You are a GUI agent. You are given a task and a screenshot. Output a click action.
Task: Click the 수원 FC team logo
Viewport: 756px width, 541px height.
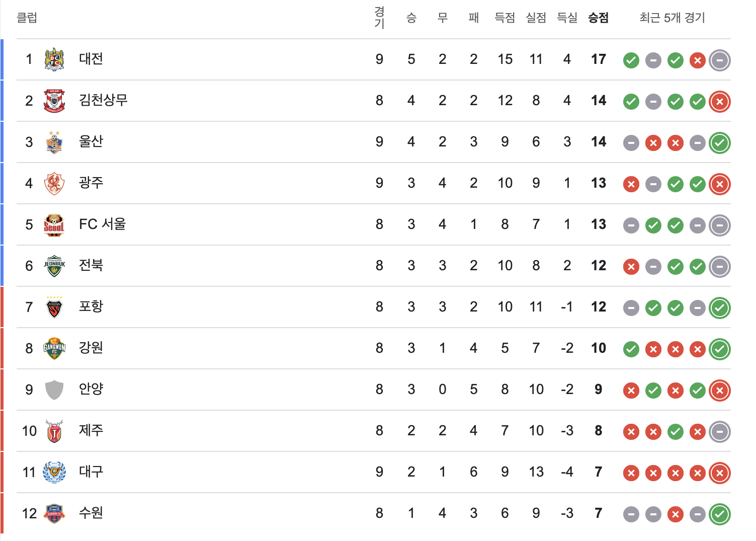pos(54,513)
